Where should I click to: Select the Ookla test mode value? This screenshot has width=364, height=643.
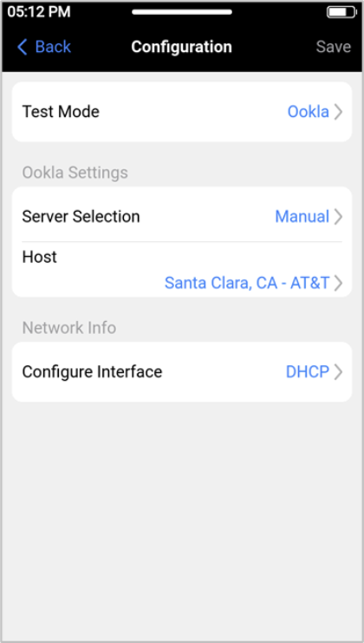[308, 112]
